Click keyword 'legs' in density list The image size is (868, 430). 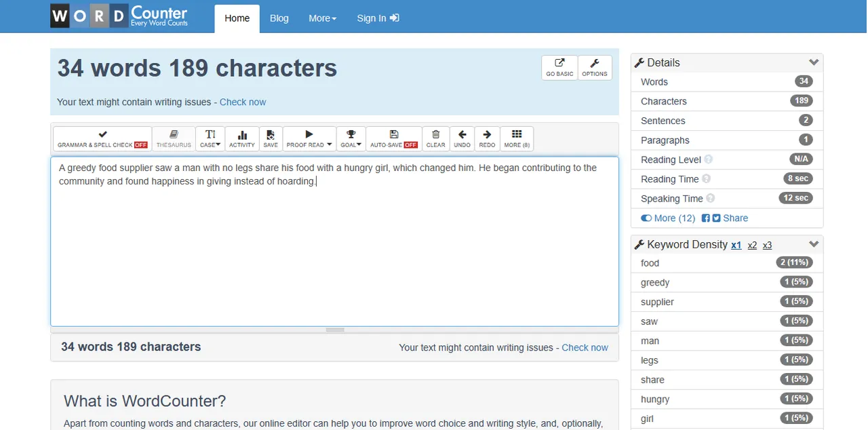[727, 360]
